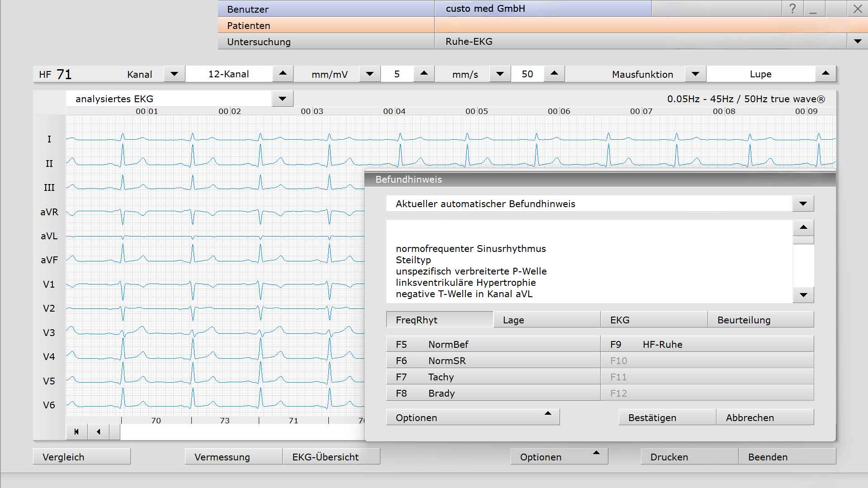Viewport: 868px width, 488px height.
Task: Click the 00 02 time marker
Action: pyautogui.click(x=230, y=111)
